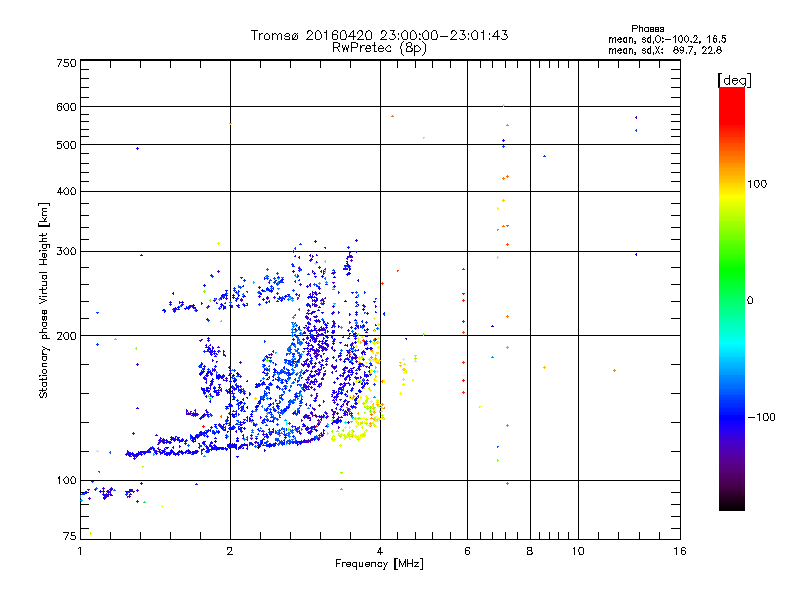Click the '600' y-axis tick label
Viewport: 800px width, 600px height.
click(x=66, y=107)
